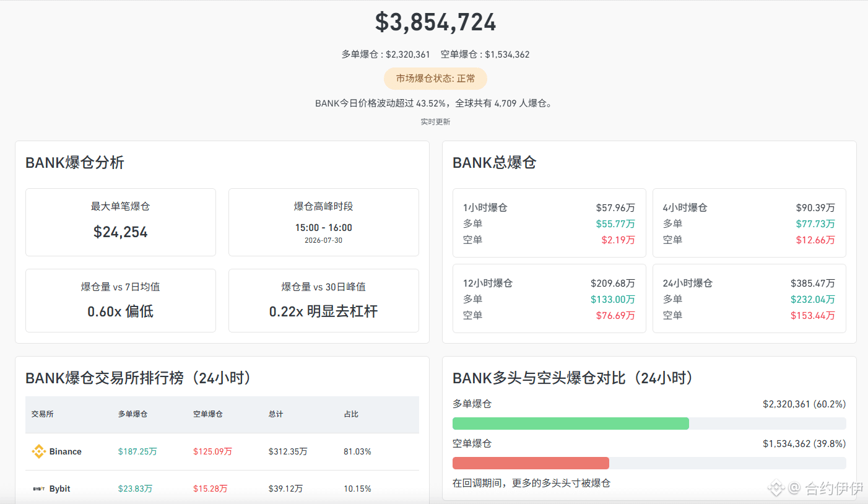Viewport: 868px width, 504px height.
Task: Click the 爆仓量 vs 7日均值 label
Action: (121, 287)
